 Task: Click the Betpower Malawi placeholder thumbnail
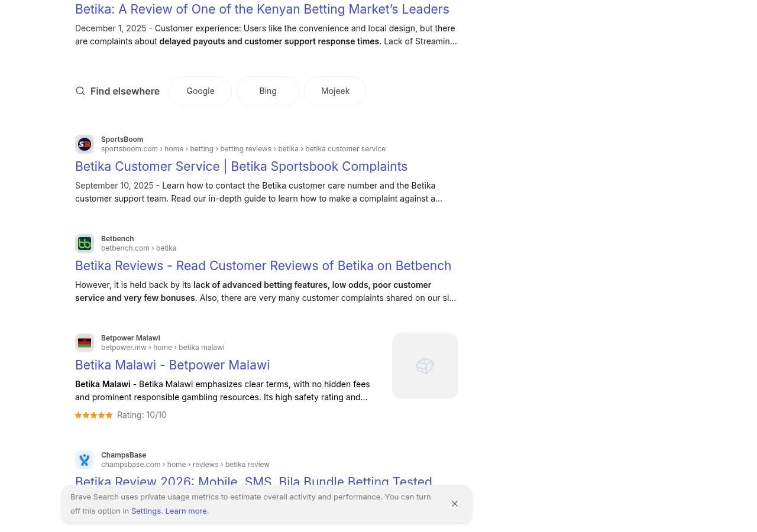click(x=425, y=366)
